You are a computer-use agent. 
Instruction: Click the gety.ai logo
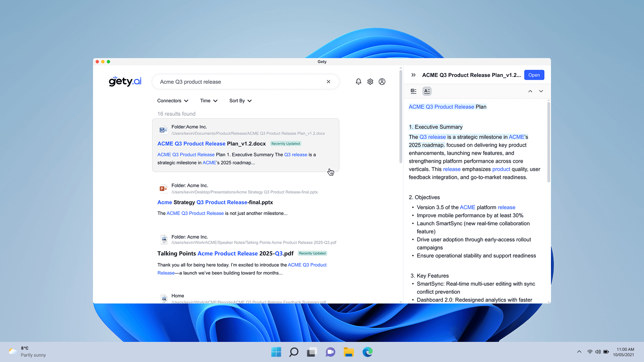[125, 81]
